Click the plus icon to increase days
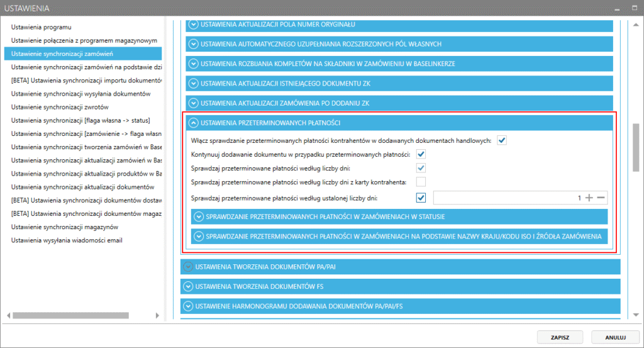 point(589,198)
